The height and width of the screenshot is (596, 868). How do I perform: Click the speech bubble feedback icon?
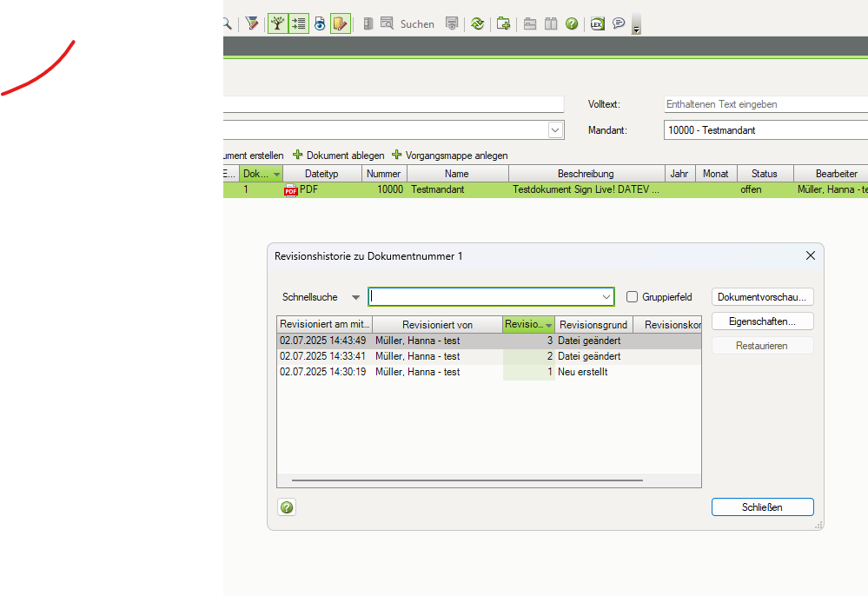619,23
